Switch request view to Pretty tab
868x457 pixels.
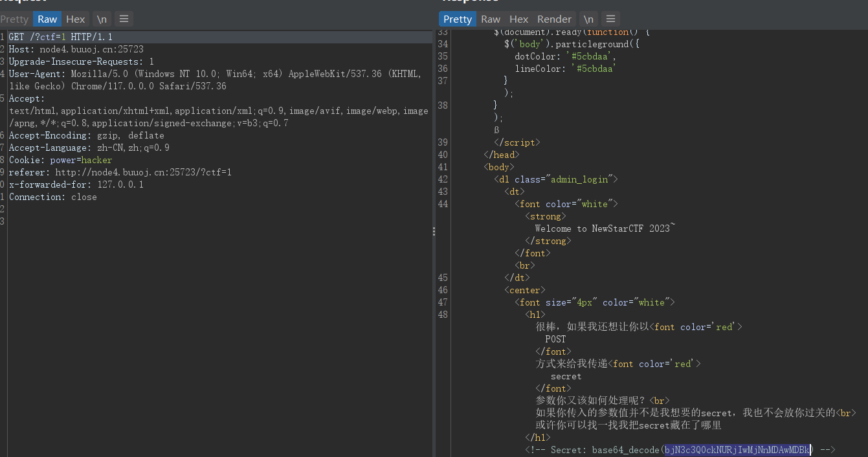coord(14,19)
